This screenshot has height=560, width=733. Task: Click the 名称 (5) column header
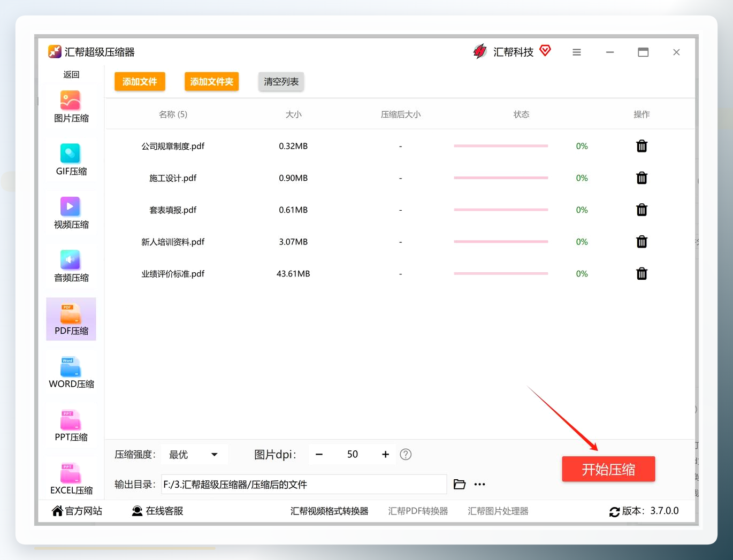173,114
